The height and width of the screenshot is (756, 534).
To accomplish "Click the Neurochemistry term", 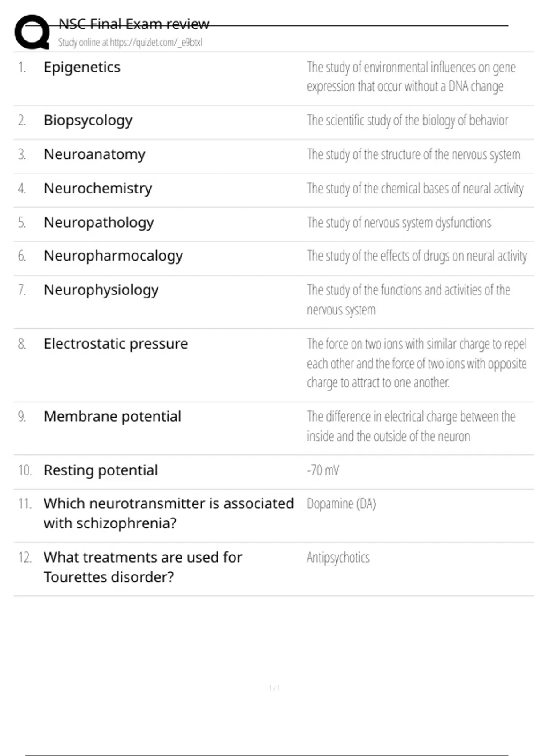I will point(98,189).
